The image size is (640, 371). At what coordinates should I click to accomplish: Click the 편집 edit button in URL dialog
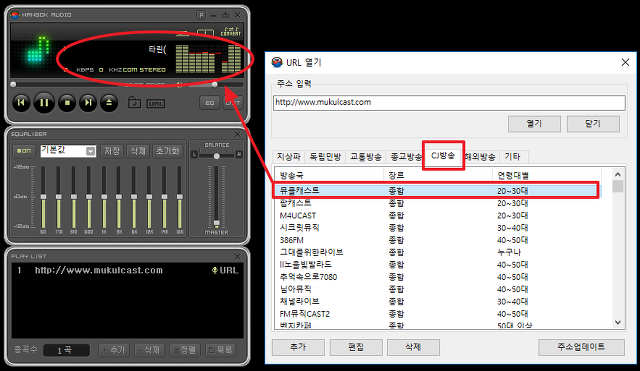coord(356,347)
